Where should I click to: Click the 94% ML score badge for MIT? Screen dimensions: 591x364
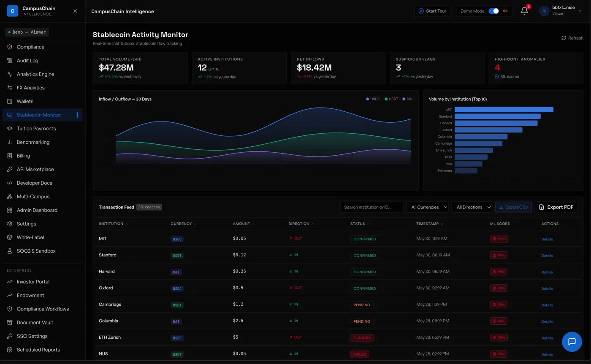coord(499,239)
